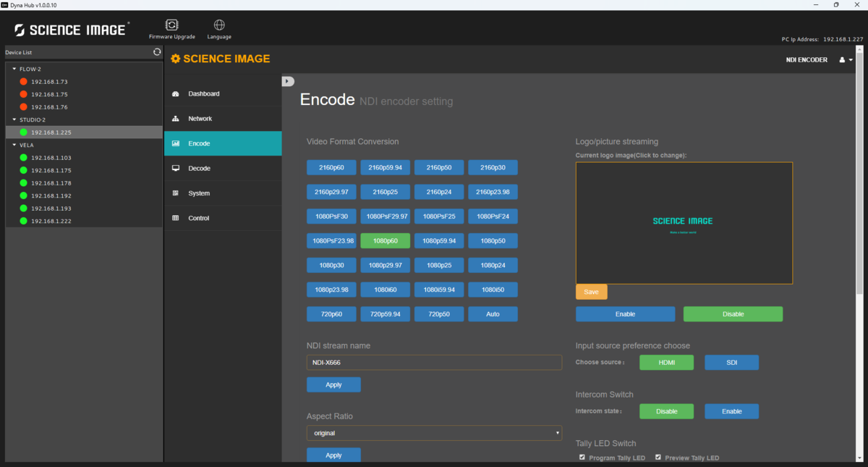
Task: Click the Language globe icon
Action: point(219,25)
